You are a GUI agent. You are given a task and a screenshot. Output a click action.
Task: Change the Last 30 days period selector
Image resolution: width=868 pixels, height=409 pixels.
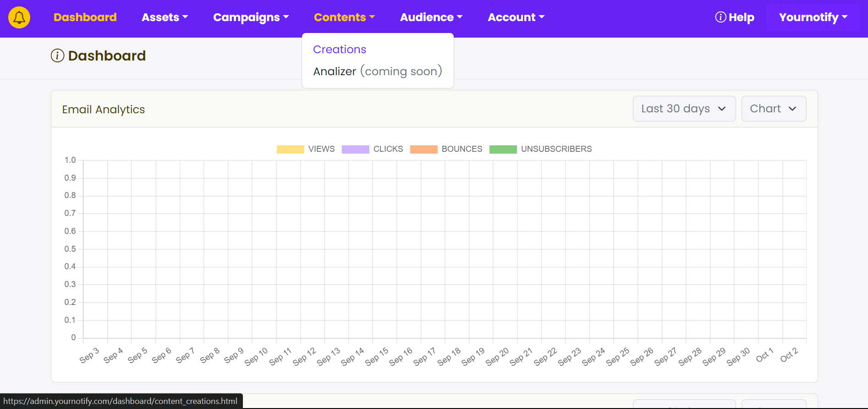[684, 109]
